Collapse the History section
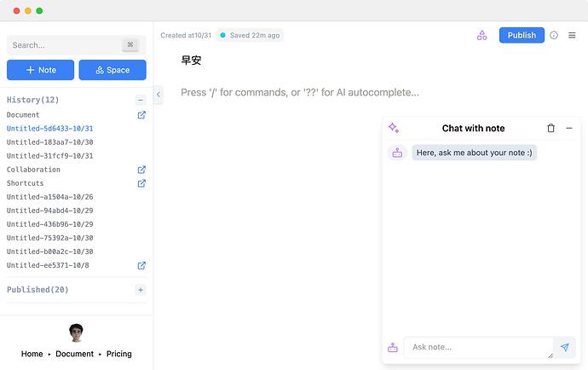This screenshot has width=588, height=370. click(x=141, y=101)
